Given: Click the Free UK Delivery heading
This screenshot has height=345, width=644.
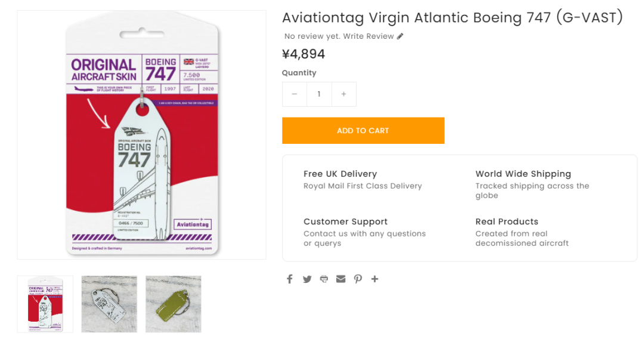Looking at the screenshot, I should click(340, 174).
